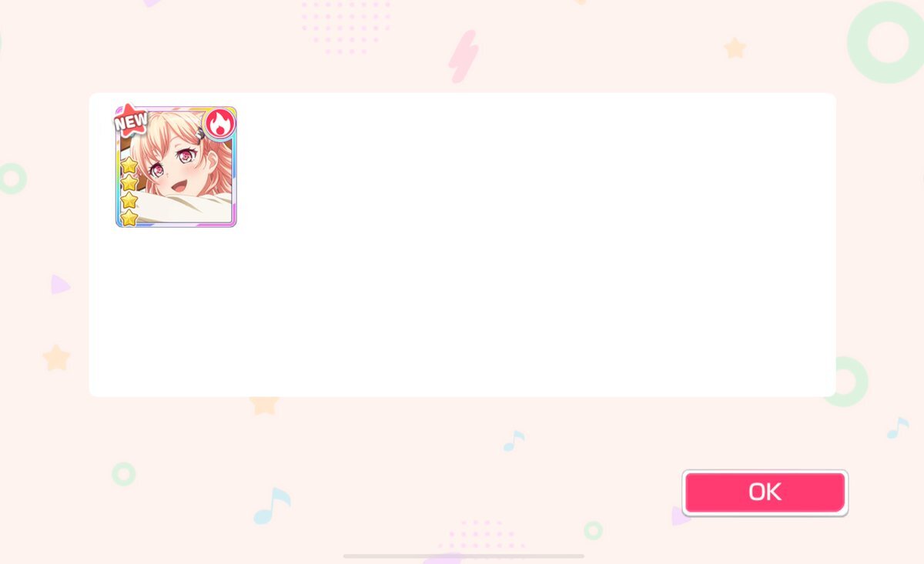Tap the iOS home indicator bar
The height and width of the screenshot is (564, 924).
[x=464, y=556]
